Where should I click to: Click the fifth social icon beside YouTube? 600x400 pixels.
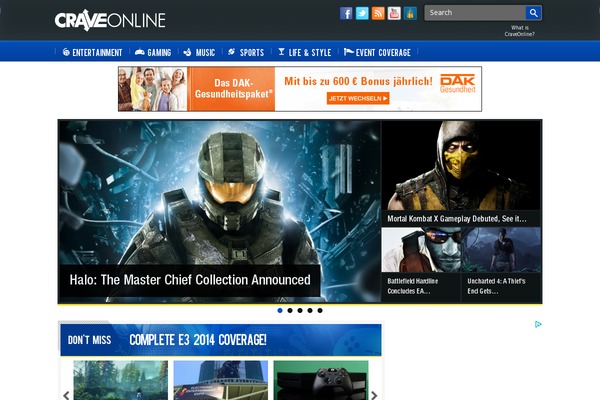(410, 13)
